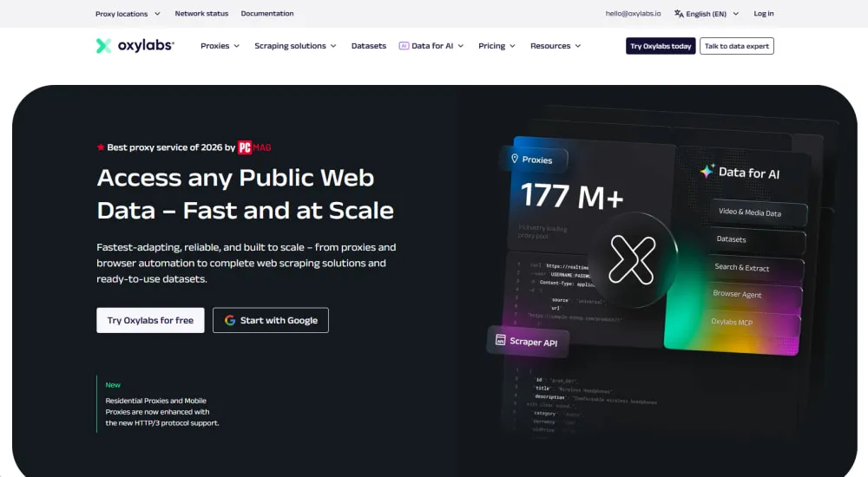This screenshot has width=868, height=477.
Task: Click the Best proxy service of 2026 text
Action: [x=171, y=147]
